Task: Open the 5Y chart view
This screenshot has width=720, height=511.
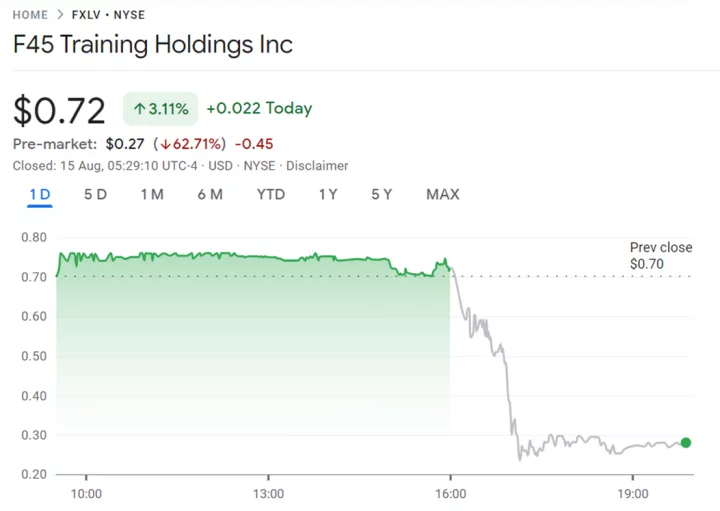Action: tap(381, 194)
